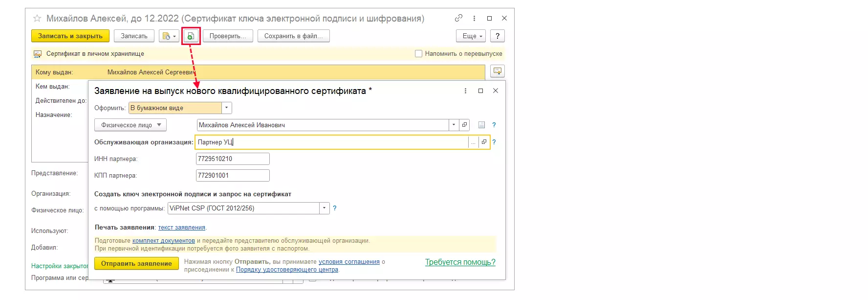
Task: Click the new certificate application icon
Action: click(191, 36)
